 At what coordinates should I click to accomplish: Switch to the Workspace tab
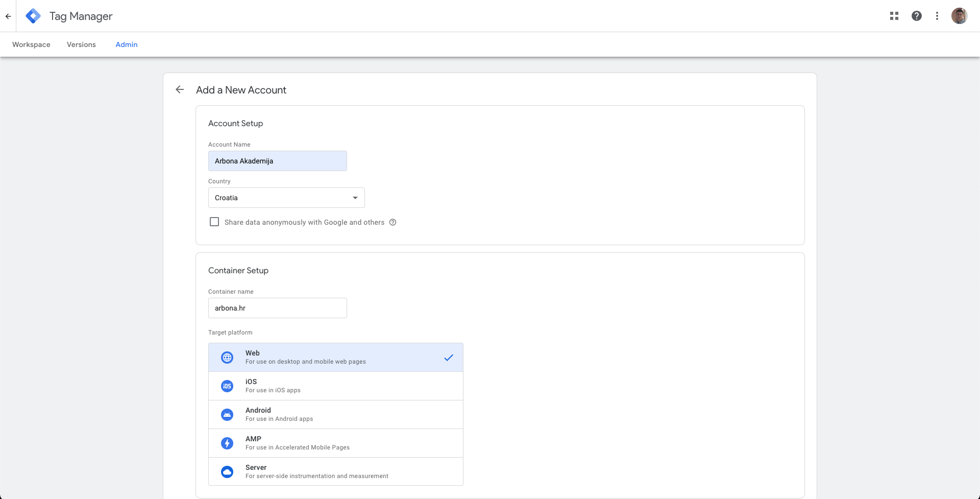tap(31, 45)
